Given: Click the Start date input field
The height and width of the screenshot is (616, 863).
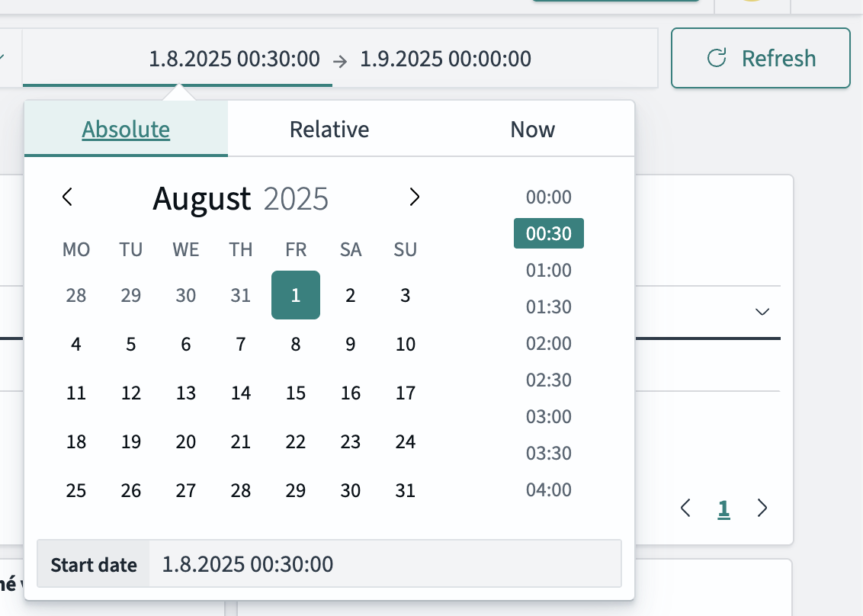Looking at the screenshot, I should pos(385,565).
